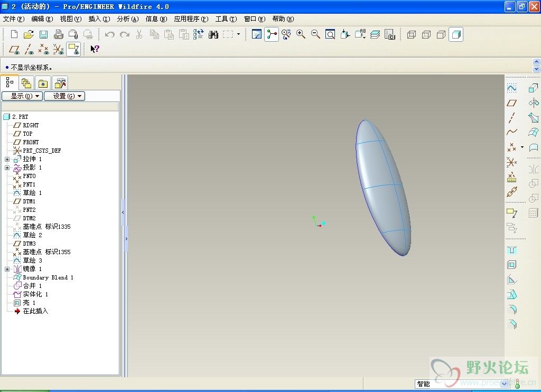Open the 智能 selection filter combo box

tap(462, 384)
